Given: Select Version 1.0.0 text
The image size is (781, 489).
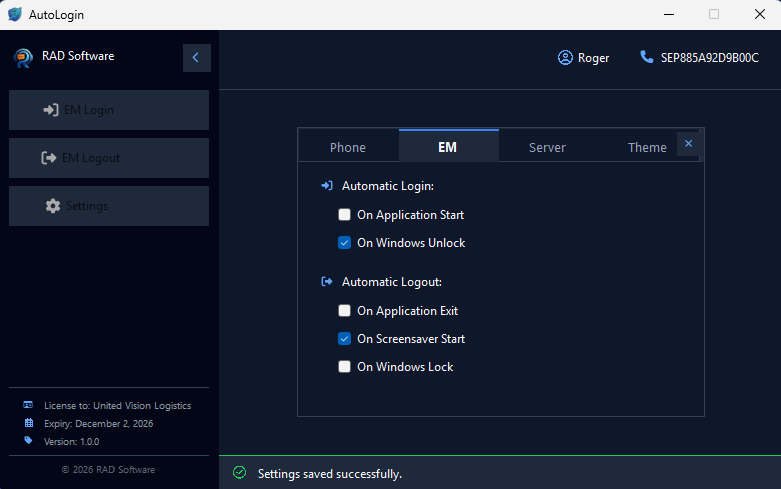Looking at the screenshot, I should pos(71,442).
